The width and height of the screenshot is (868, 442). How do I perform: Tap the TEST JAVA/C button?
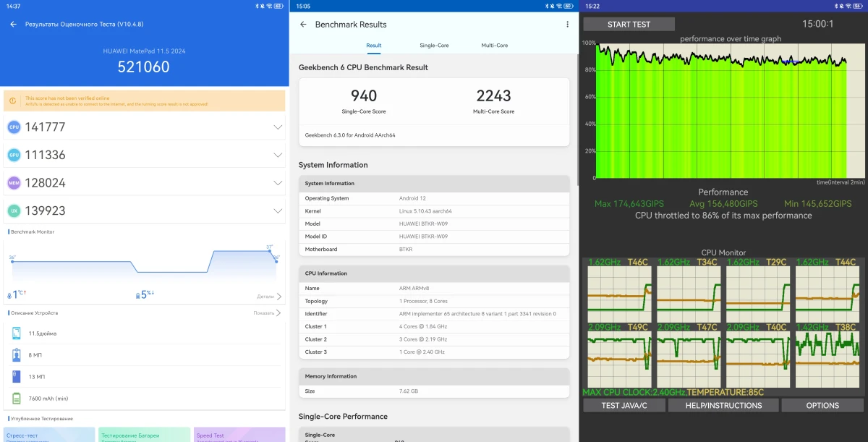624,405
